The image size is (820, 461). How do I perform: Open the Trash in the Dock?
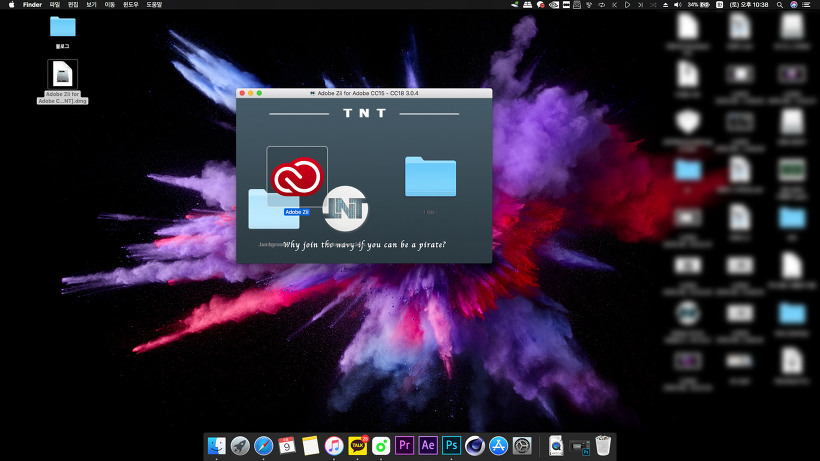[603, 446]
